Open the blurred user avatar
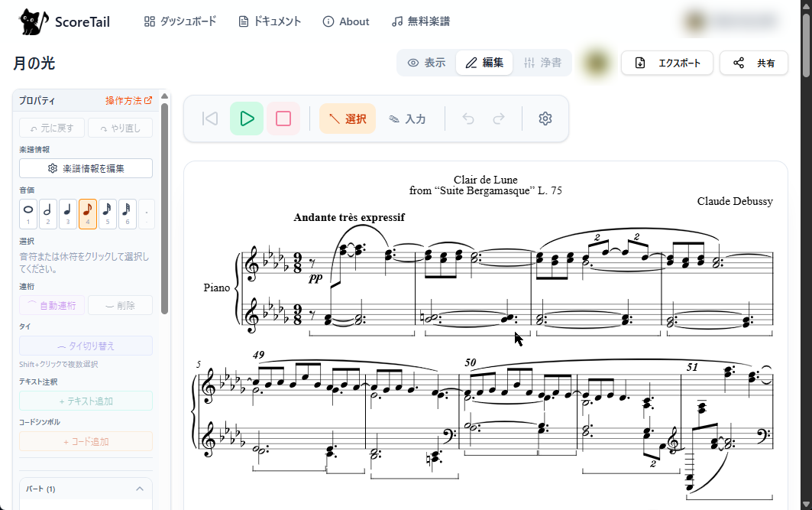 point(596,63)
